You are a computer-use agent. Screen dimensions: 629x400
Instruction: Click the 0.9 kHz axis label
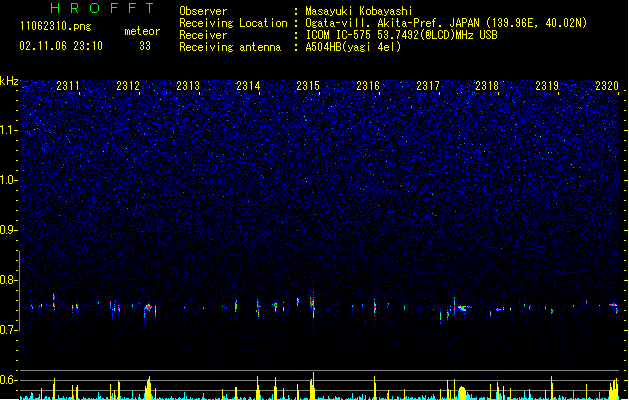[9, 230]
